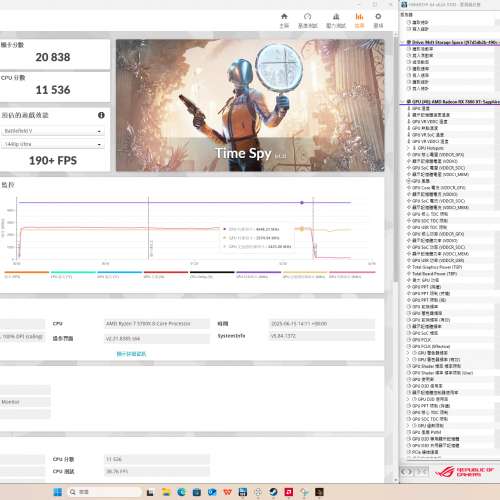Click HWiNFO bottom-left navigation arrows button
500x500 pixels.
click(406, 472)
